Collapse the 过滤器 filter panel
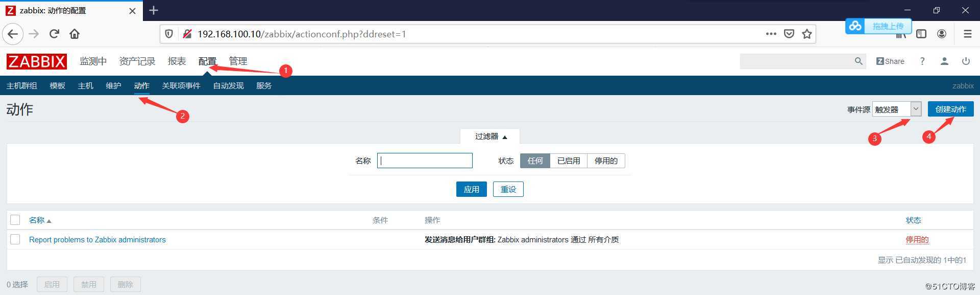The width and height of the screenshot is (980, 295). [x=491, y=137]
